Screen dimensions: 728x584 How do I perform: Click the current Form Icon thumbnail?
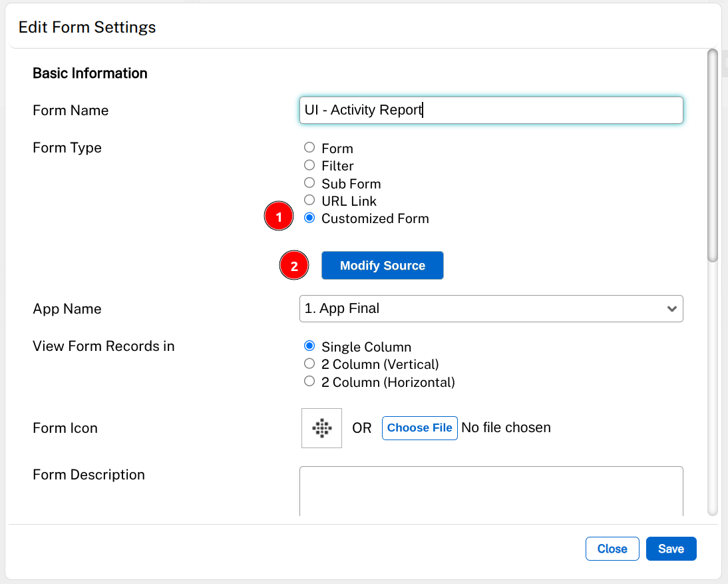click(x=321, y=428)
